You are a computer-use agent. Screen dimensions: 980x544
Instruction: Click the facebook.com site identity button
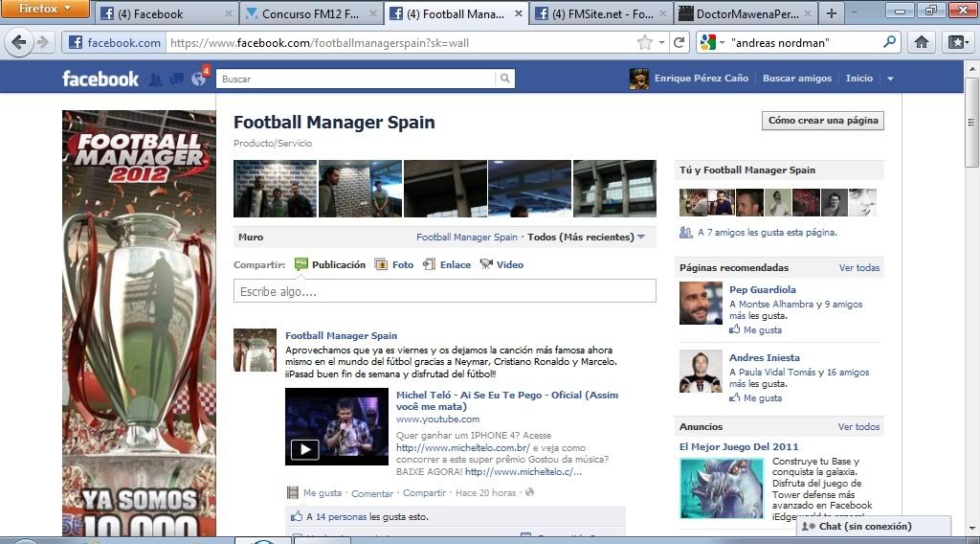[115, 42]
